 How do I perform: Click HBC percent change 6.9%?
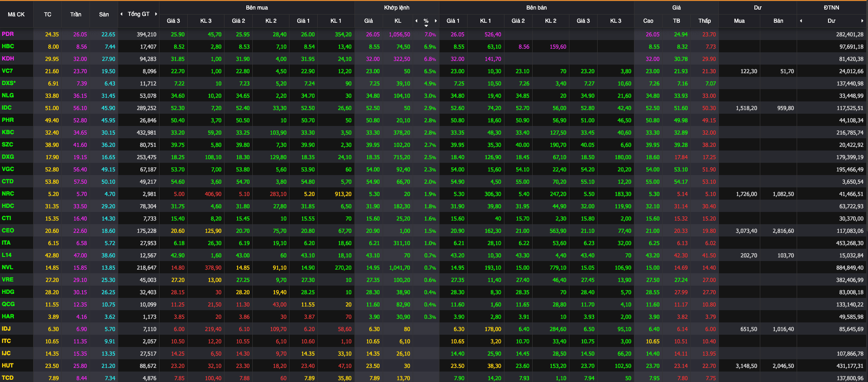coord(430,47)
